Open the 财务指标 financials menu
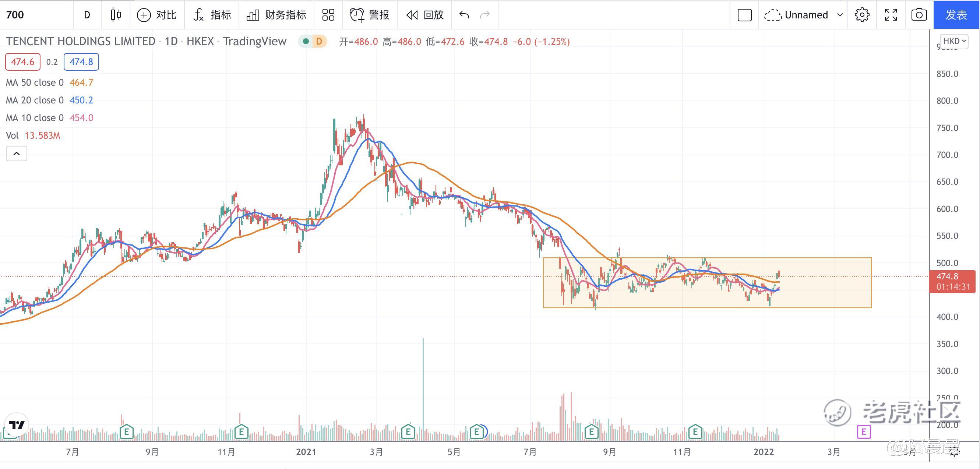Image resolution: width=980 pixels, height=469 pixels. click(276, 15)
